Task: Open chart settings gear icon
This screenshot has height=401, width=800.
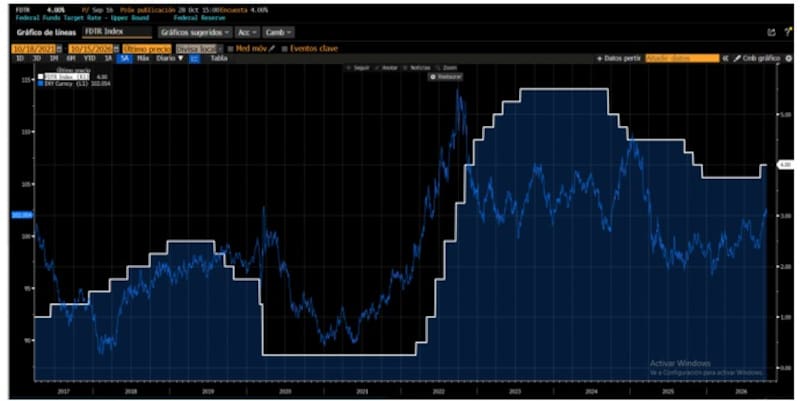Action: [x=789, y=59]
